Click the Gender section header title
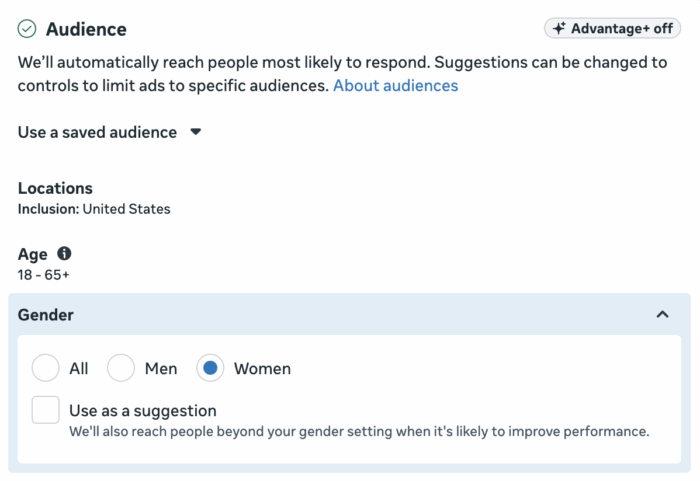 [x=46, y=315]
